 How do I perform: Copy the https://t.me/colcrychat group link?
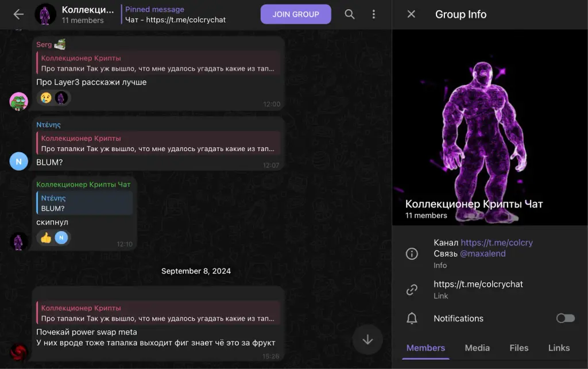click(x=478, y=284)
